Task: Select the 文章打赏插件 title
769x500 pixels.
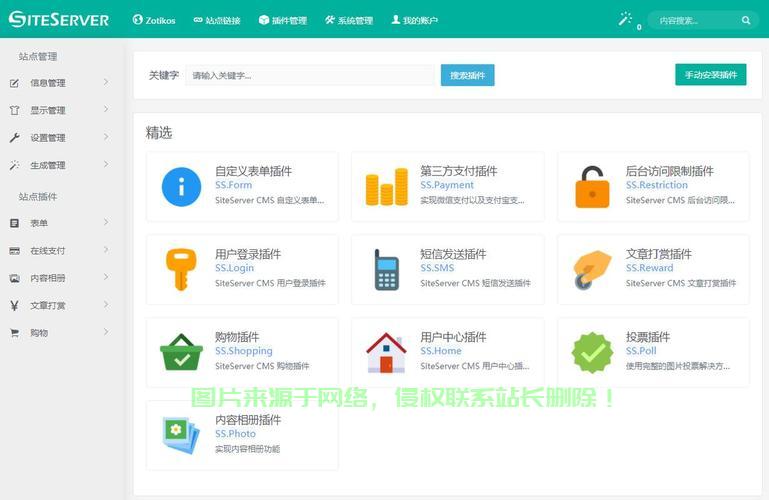Action: [x=659, y=254]
